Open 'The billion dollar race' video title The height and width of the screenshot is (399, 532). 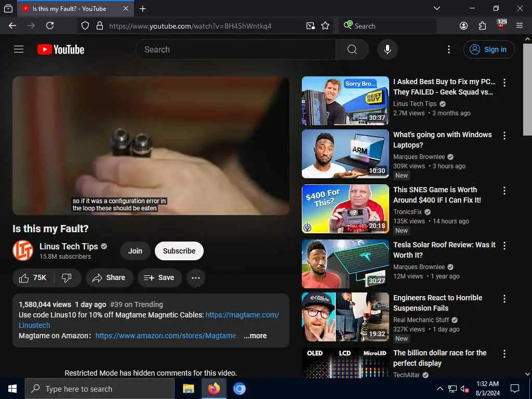(x=440, y=358)
